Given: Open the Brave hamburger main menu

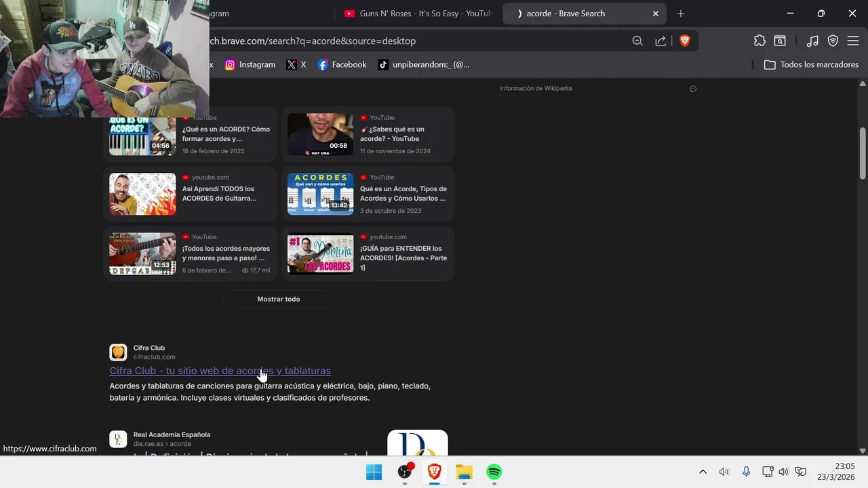Looking at the screenshot, I should tap(853, 41).
